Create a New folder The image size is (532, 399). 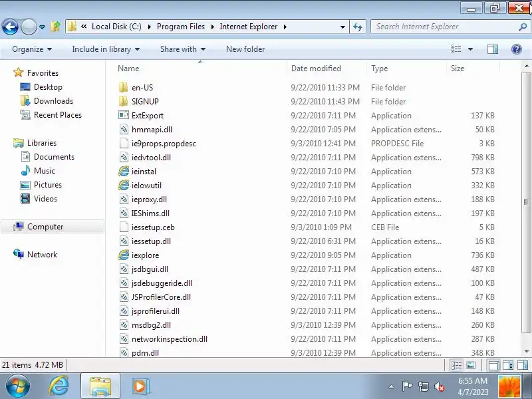[245, 49]
